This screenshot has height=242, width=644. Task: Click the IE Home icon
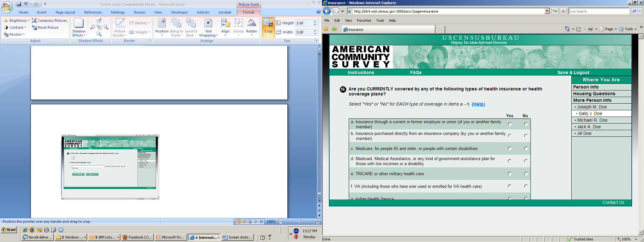[567, 29]
